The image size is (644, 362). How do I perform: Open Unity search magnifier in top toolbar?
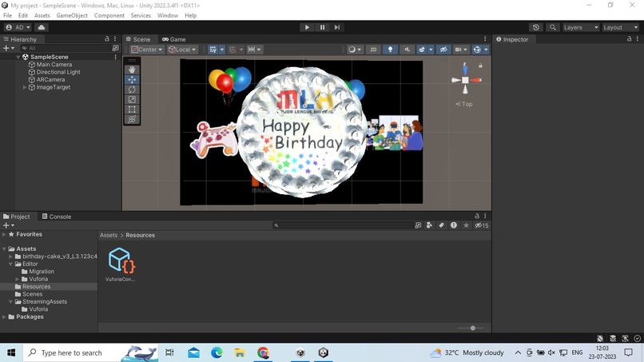553,27
